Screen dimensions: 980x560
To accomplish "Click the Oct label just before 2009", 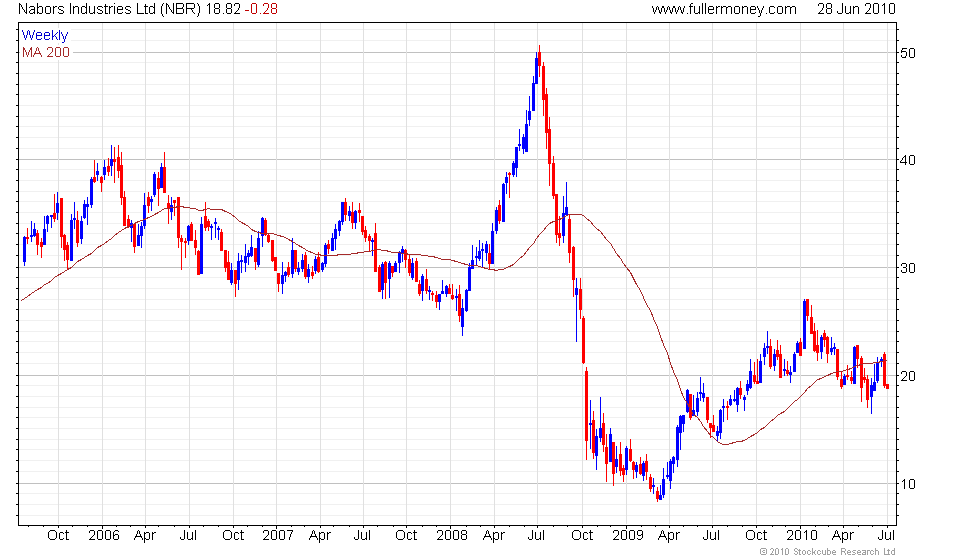I will point(582,536).
